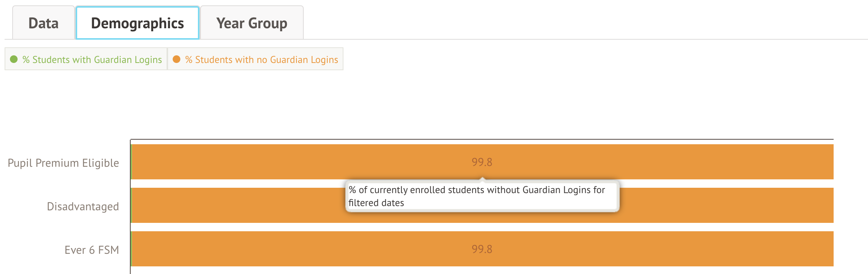Screen dimensions: 868x274
Task: Toggle the % Students with Guardian Logins series
Action: pos(92,60)
